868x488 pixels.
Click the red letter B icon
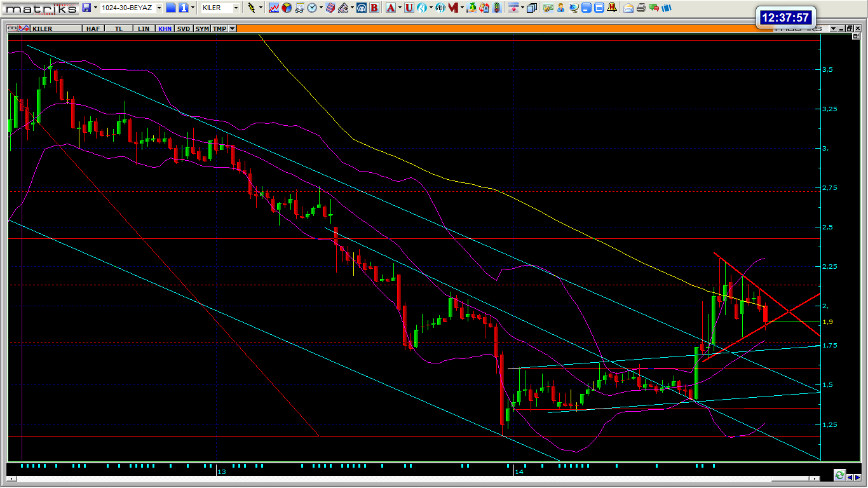(x=374, y=8)
